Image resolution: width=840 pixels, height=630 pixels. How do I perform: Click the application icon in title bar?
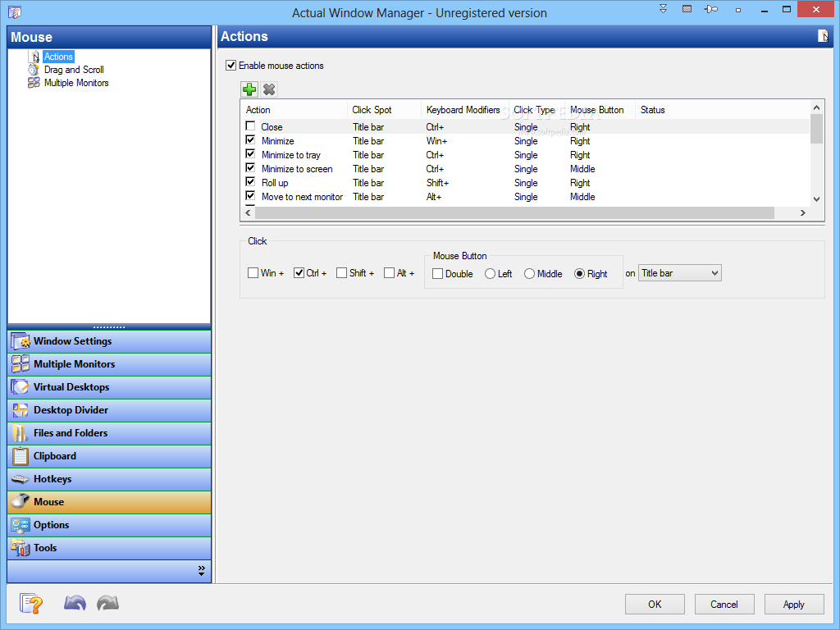tap(15, 11)
